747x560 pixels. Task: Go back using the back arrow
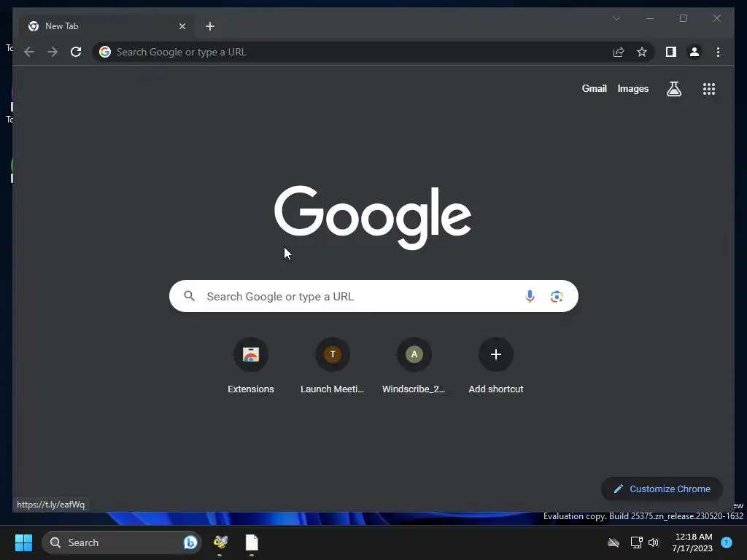29,52
